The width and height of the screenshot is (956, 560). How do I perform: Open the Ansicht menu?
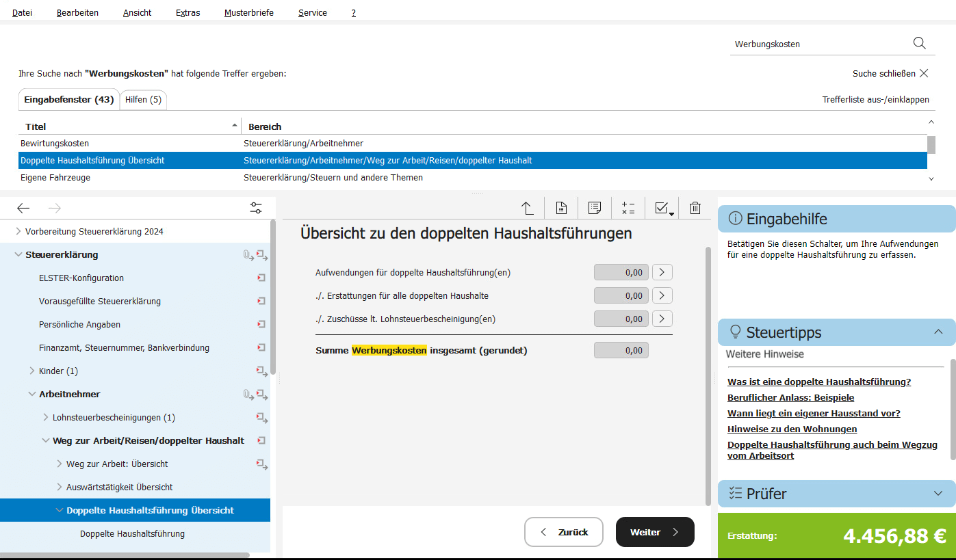[137, 12]
